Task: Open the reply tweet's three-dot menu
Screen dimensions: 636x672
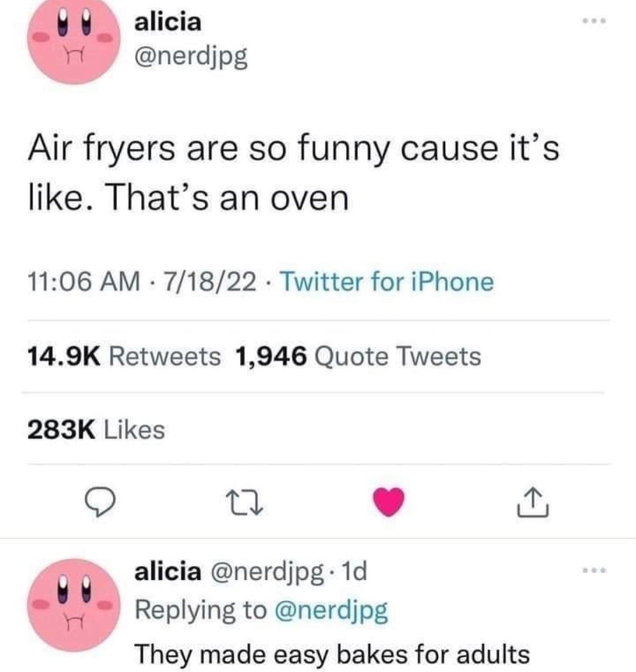Action: click(x=594, y=571)
